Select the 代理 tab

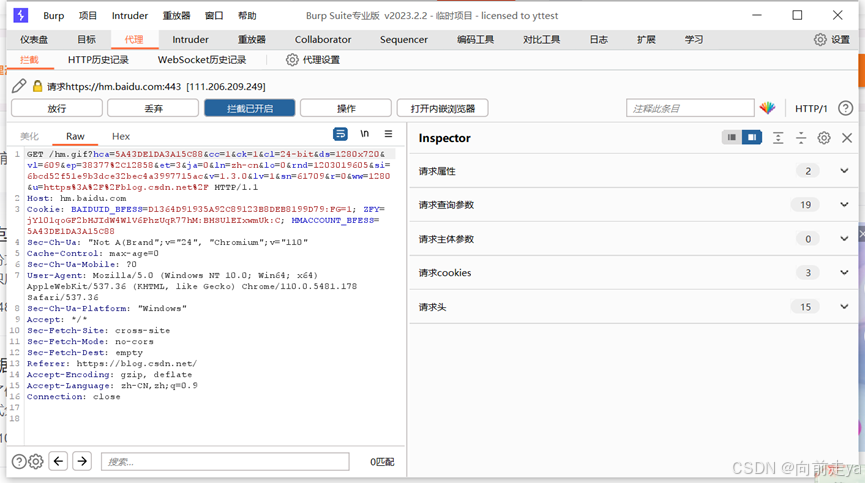[x=134, y=40]
